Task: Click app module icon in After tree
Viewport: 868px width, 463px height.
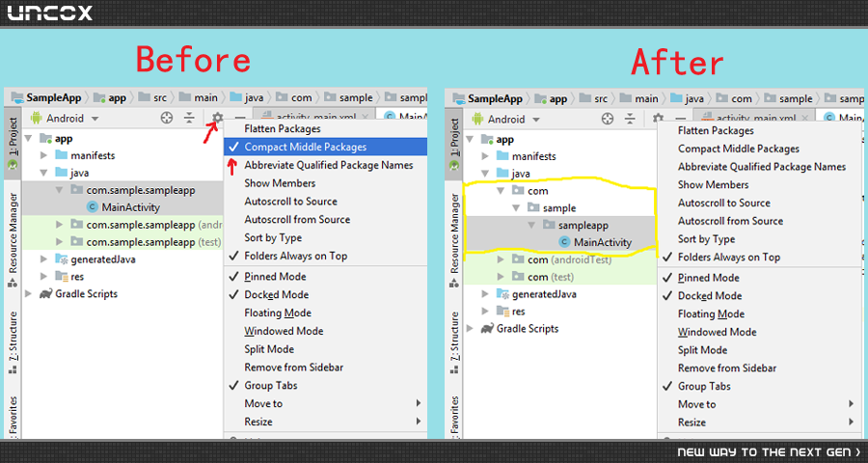Action: tap(488, 140)
